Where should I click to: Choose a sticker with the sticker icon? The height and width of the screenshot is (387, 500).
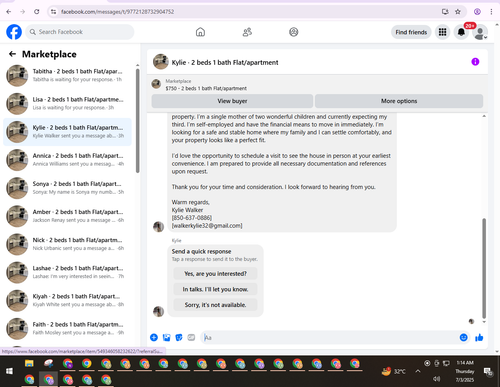179,337
